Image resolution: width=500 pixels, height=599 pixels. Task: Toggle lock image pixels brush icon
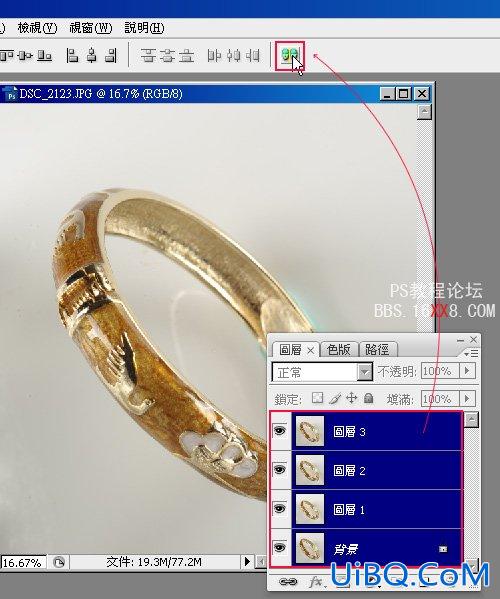point(334,398)
